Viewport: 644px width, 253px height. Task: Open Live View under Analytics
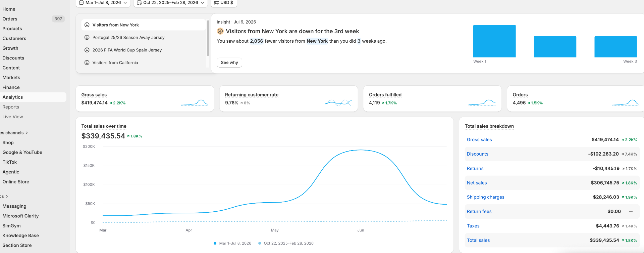point(13,117)
